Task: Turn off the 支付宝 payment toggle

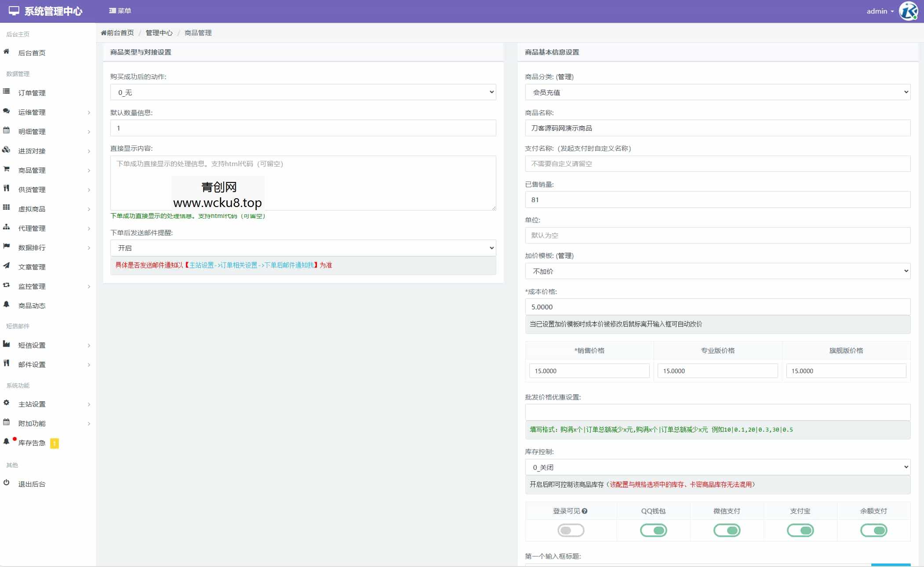Action: [800, 531]
